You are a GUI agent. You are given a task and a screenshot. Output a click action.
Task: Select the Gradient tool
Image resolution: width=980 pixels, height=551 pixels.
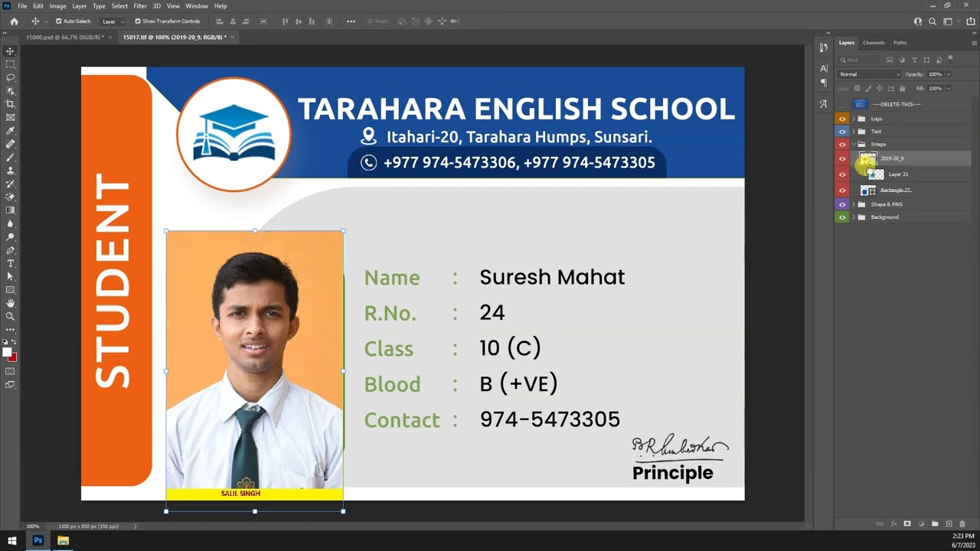point(10,210)
